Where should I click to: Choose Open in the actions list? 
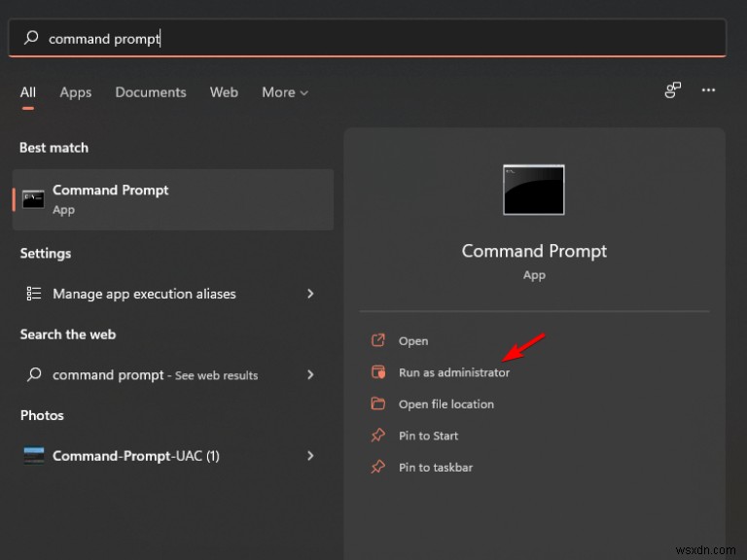click(x=413, y=341)
